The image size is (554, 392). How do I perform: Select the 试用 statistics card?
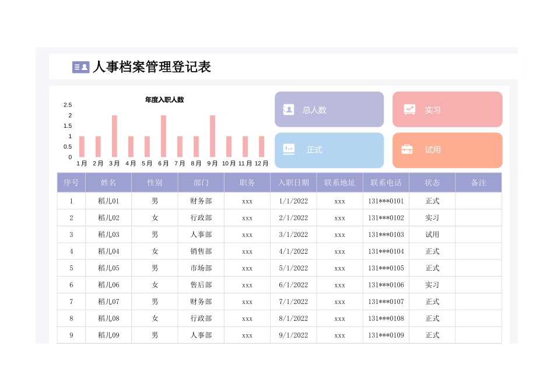447,150
